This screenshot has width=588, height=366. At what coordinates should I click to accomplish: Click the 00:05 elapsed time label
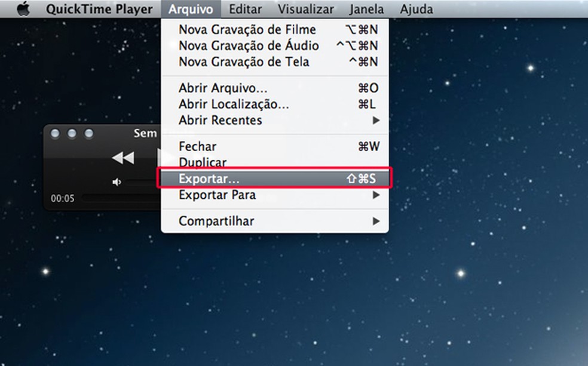point(63,198)
